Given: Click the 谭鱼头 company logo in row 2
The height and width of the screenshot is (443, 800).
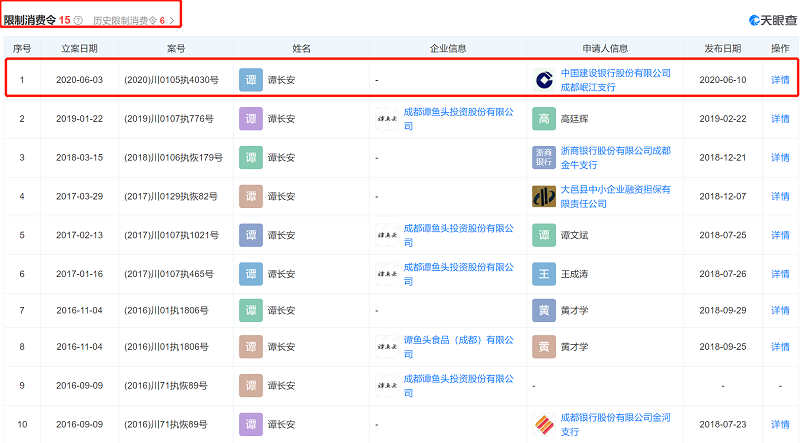Looking at the screenshot, I should (387, 118).
